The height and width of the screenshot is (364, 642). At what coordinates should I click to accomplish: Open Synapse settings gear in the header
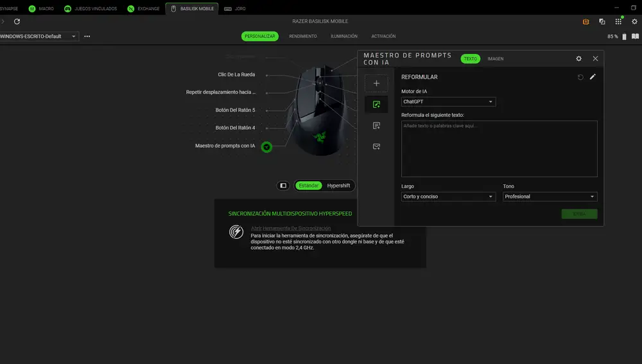[634, 22]
